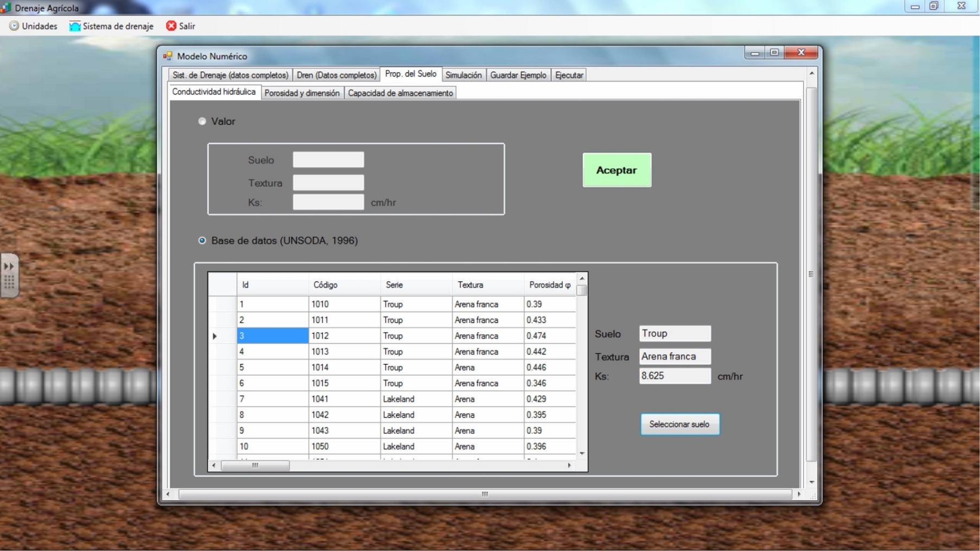This screenshot has height=551, width=980.
Task: Expand the left side panel double-arrow handle
Action: pos(9,267)
